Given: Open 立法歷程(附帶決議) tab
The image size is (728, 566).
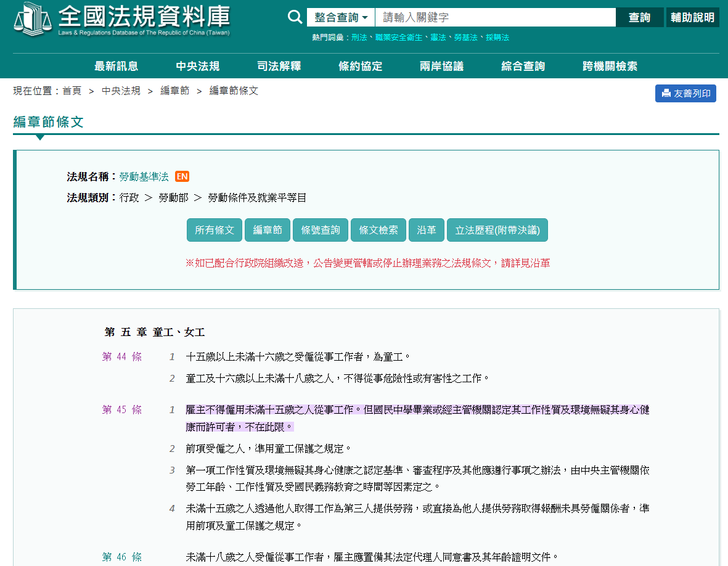Looking at the screenshot, I should click(x=497, y=230).
